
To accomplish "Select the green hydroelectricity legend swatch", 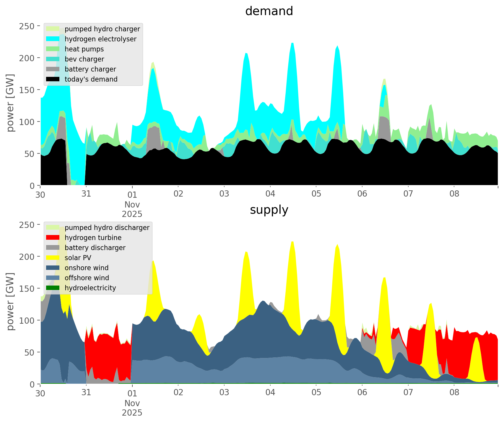I will pos(53,288).
